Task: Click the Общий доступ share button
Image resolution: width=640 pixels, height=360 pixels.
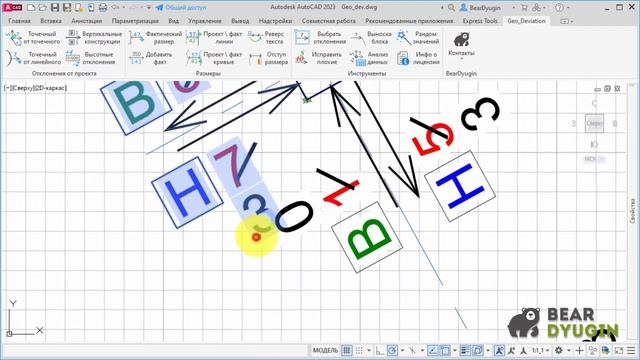Action: coord(181,7)
